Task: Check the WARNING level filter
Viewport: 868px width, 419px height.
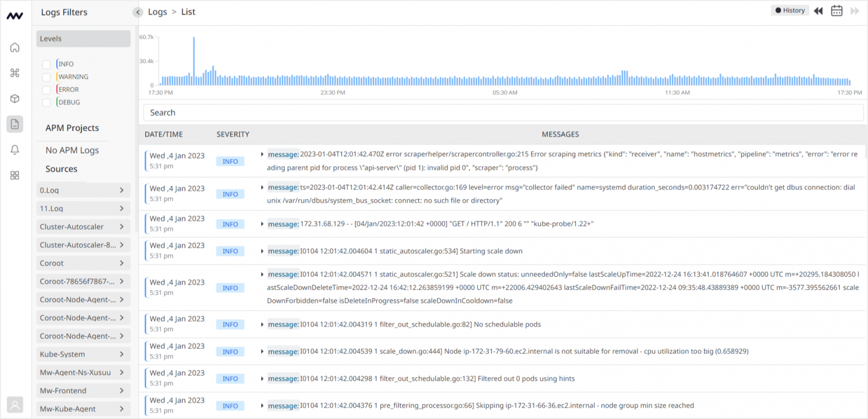Action: click(x=46, y=76)
